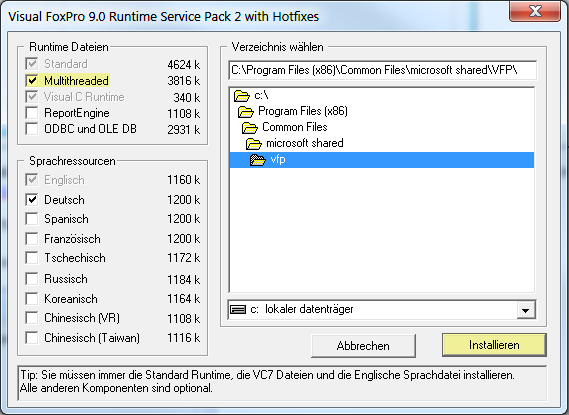
Task: Click the 'Sprachressourcen' group label
Action: pyautogui.click(x=72, y=161)
